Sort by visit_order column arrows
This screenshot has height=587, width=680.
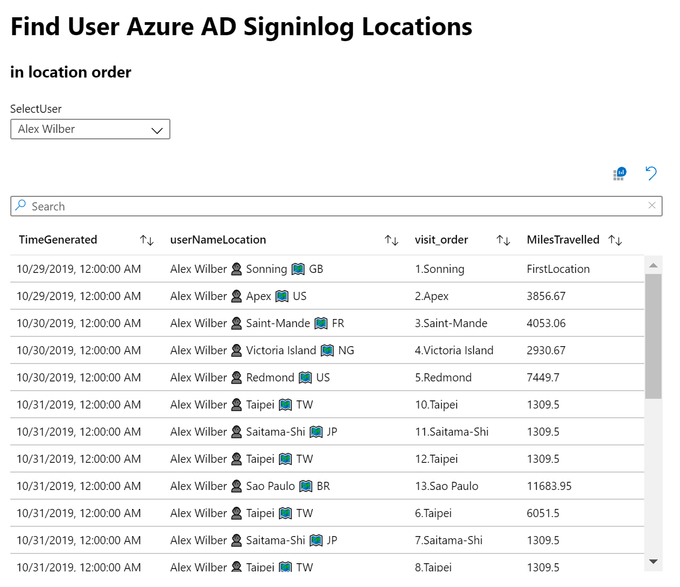[503, 240]
